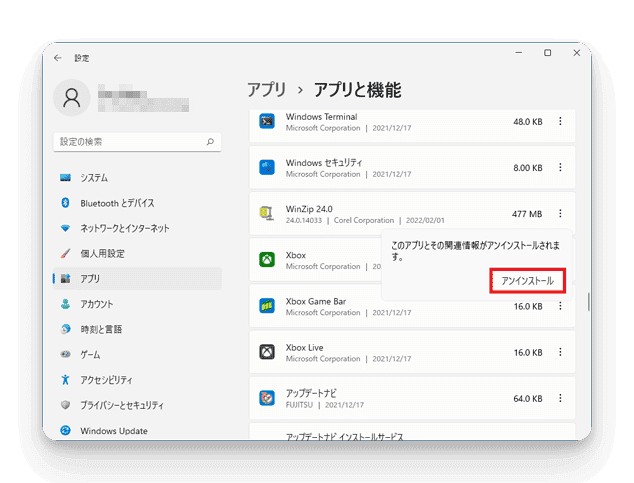634x483 pixels.
Task: Open 個人用設定 settings
Action: 137,253
